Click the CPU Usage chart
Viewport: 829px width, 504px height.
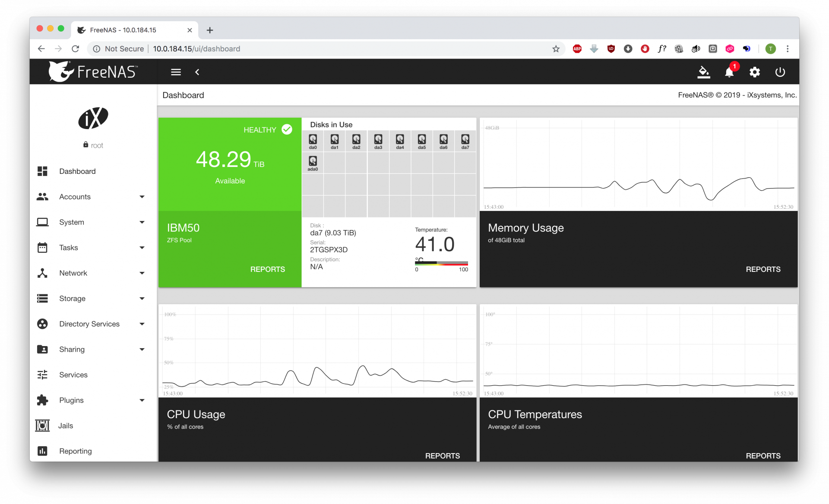click(x=317, y=351)
